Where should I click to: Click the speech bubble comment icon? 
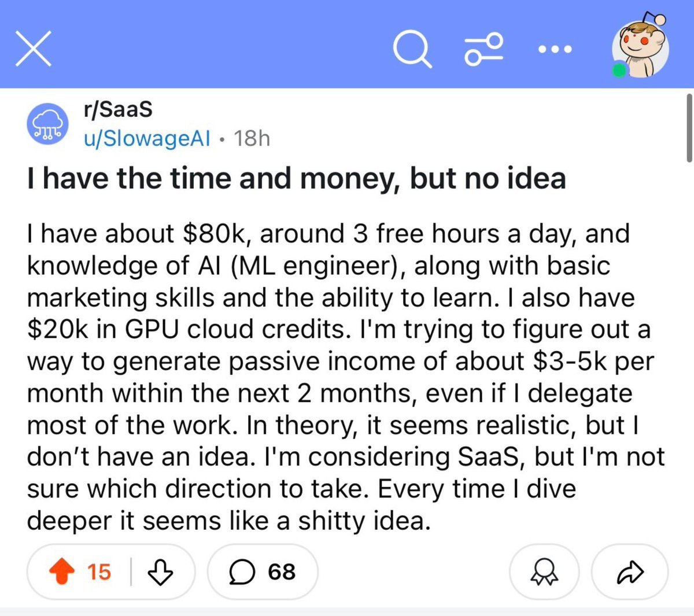(x=241, y=572)
